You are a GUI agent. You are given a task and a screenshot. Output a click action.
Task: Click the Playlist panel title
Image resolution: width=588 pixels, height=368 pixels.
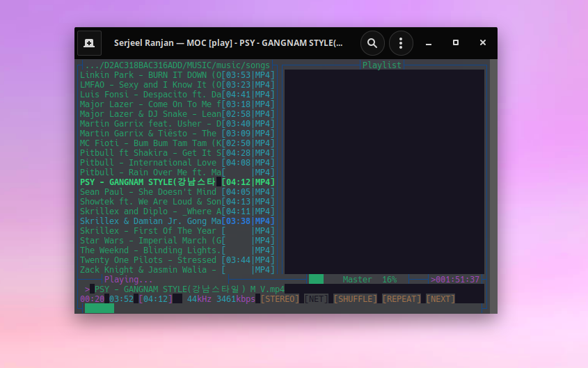click(x=382, y=65)
